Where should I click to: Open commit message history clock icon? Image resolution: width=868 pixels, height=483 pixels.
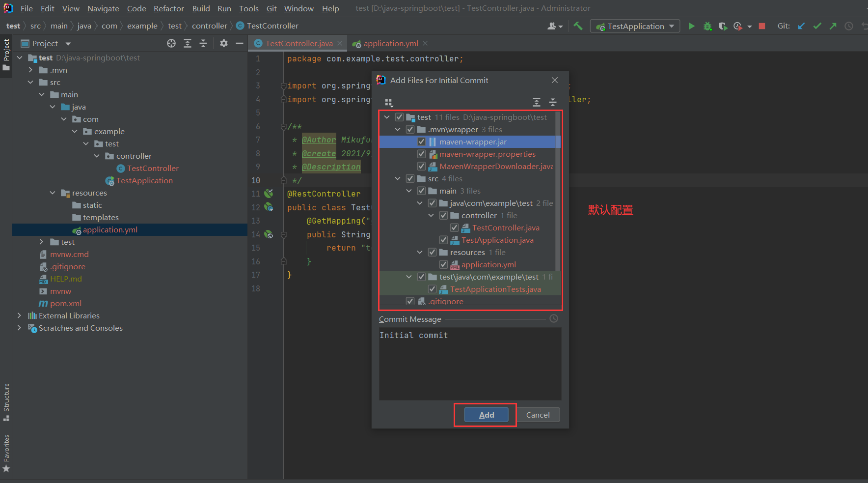click(x=554, y=318)
